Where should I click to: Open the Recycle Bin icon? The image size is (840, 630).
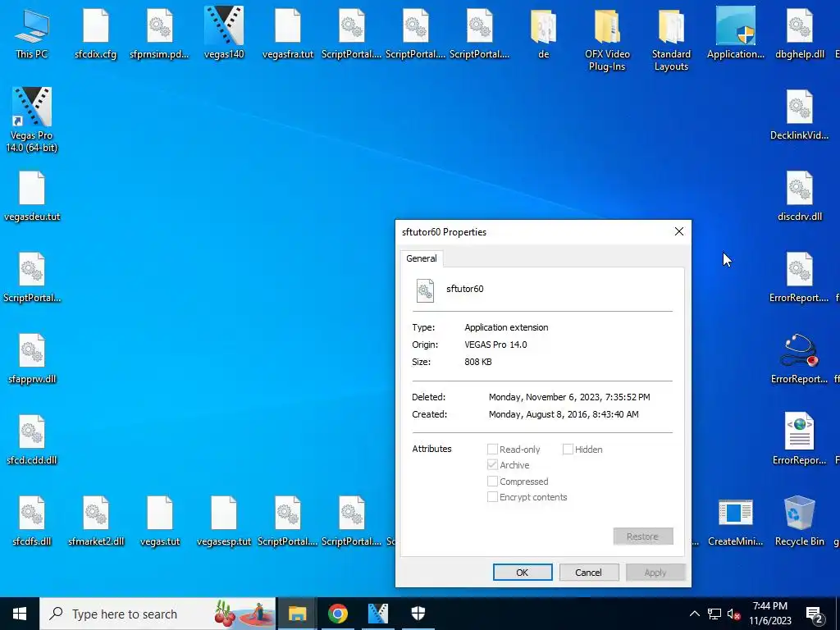click(x=799, y=521)
